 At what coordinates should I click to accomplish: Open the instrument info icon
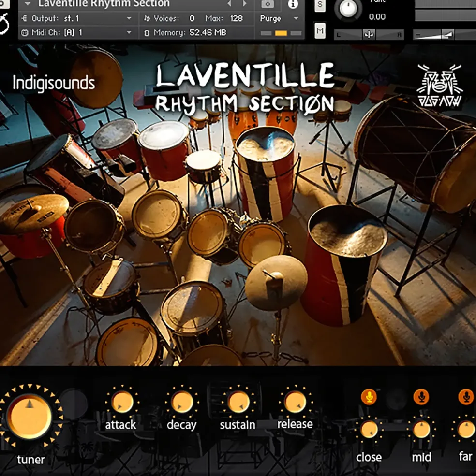(293, 4)
